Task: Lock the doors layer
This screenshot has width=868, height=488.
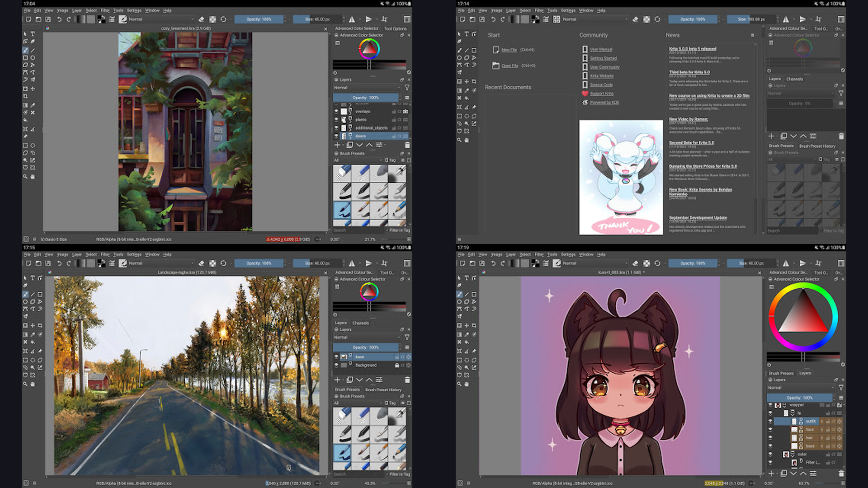Action: (x=393, y=136)
